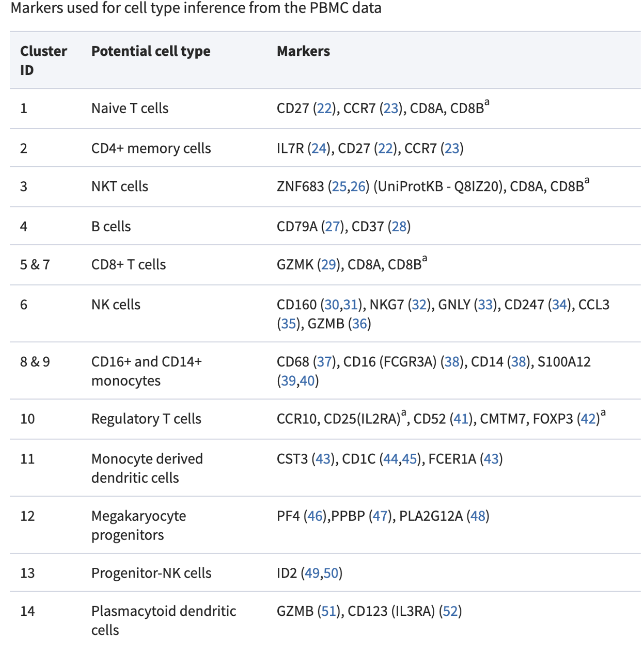The height and width of the screenshot is (645, 644).
Task: Open reference 29 beside GZMK
Action: 328,265
